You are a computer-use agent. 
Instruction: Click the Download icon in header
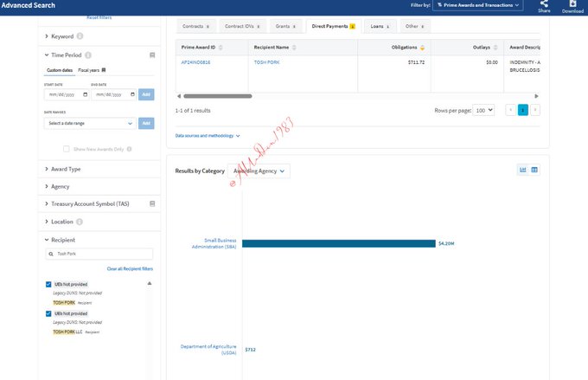[x=572, y=4]
